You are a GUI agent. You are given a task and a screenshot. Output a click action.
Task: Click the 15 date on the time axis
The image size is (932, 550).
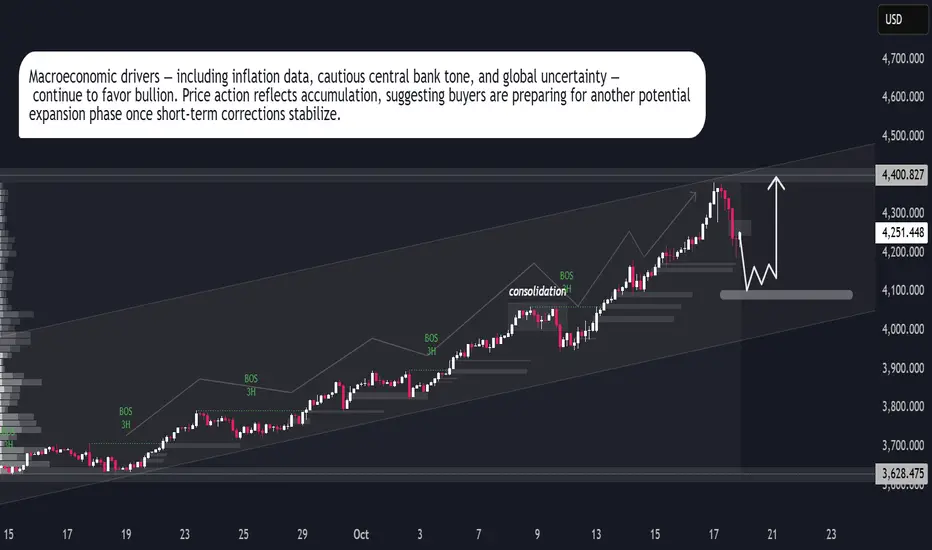tap(9, 534)
